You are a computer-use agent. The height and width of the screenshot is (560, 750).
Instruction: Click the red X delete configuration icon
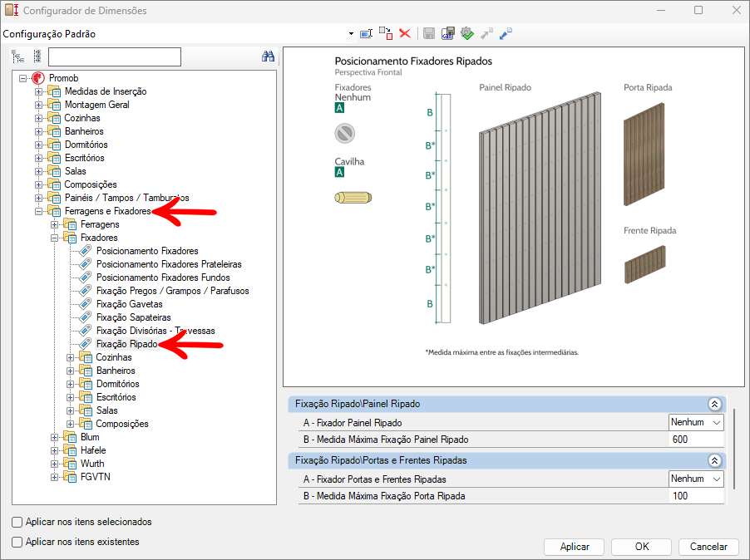405,33
